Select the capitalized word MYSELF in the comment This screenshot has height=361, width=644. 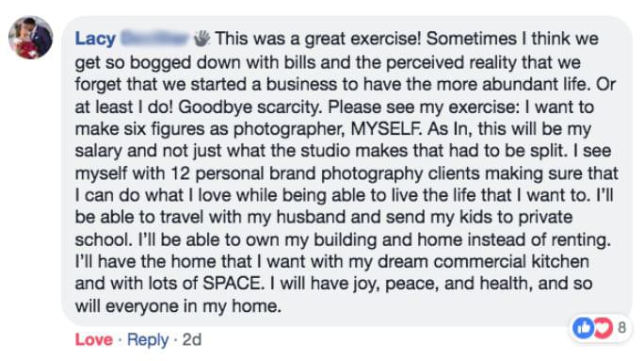click(x=386, y=129)
